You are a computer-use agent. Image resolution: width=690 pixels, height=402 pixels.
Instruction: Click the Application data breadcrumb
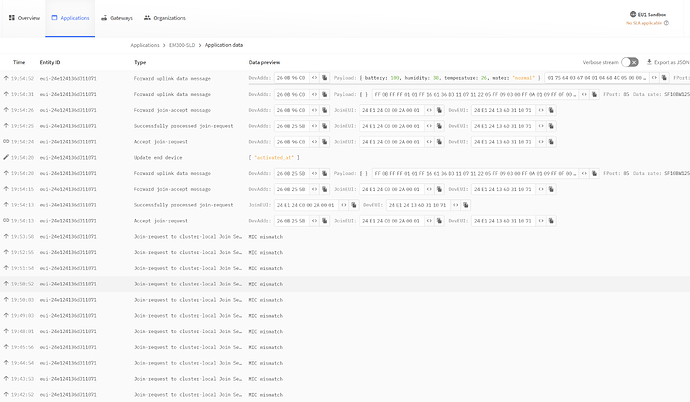click(224, 45)
